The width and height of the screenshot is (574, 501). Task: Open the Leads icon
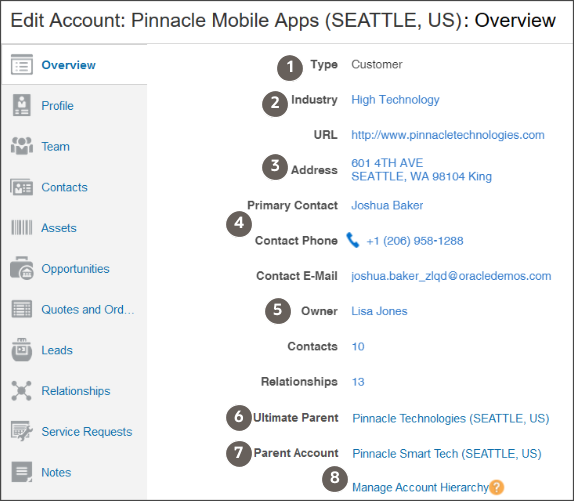click(x=22, y=350)
